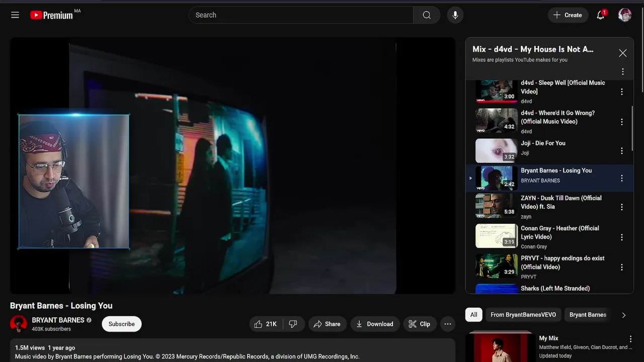Select From BryantBarnesVEVO chip
The image size is (644, 362).
(x=523, y=315)
